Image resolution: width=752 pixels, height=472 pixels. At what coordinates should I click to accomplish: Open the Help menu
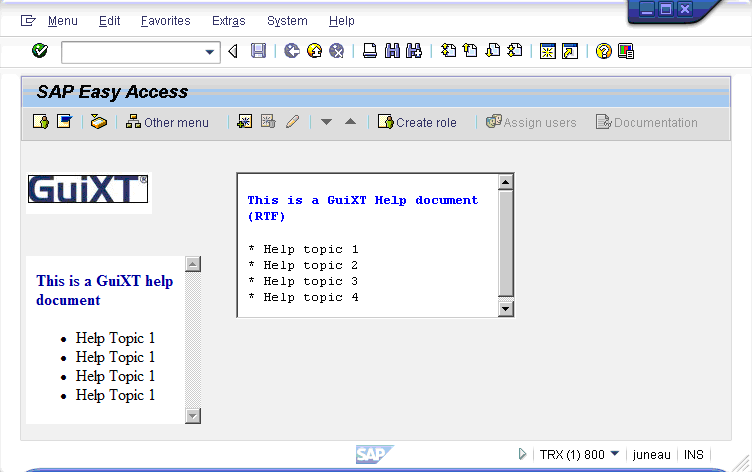coord(341,21)
